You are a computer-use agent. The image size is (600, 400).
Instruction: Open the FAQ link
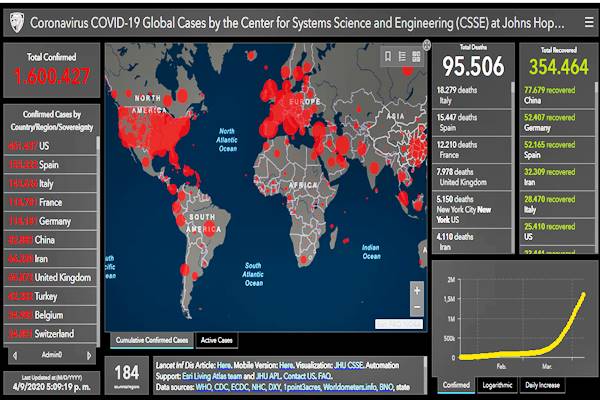324,376
